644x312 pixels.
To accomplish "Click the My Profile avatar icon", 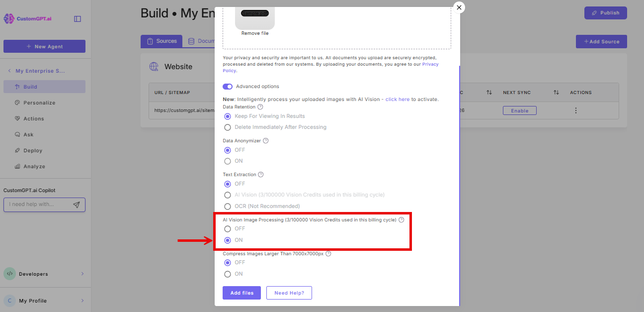I will pos(9,301).
